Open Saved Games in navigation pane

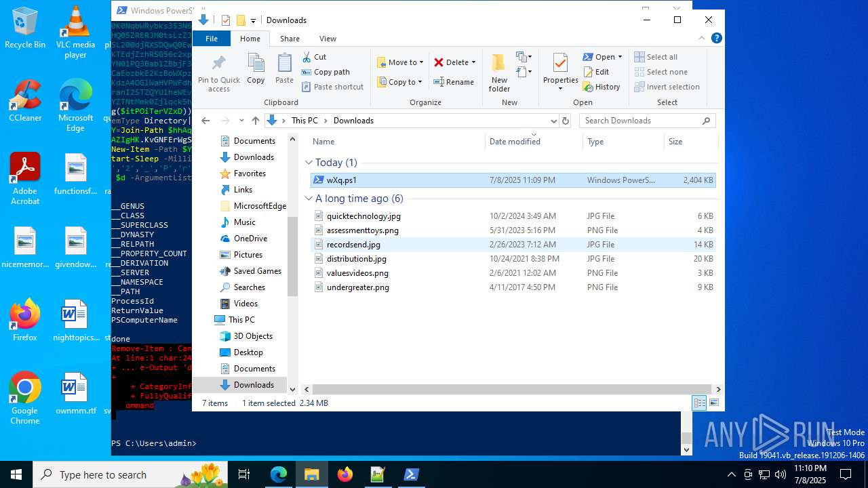250,271
